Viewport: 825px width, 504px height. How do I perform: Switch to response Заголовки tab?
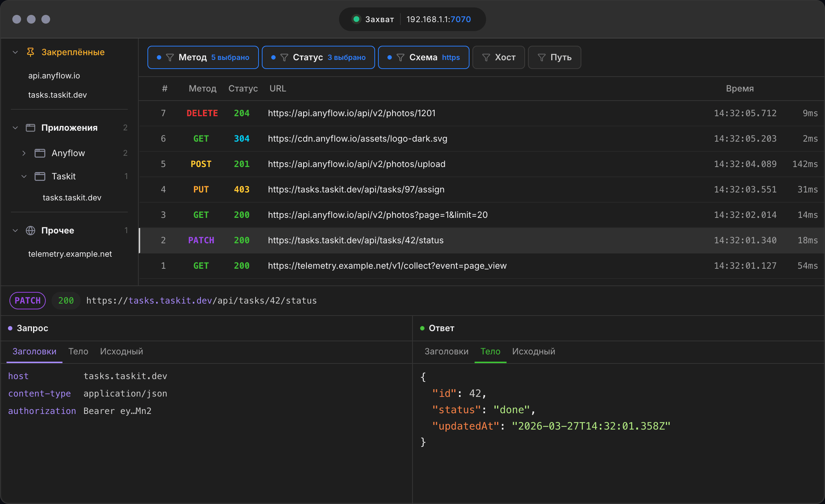coord(447,351)
